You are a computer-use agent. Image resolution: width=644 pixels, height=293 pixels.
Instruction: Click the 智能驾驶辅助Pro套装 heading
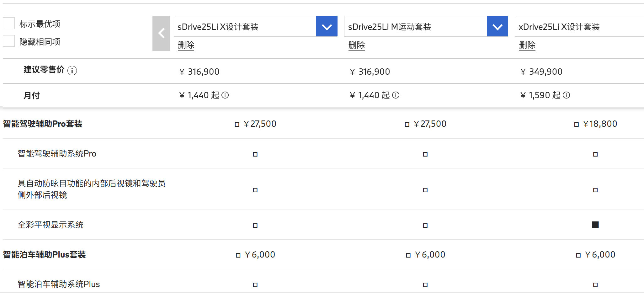[43, 124]
